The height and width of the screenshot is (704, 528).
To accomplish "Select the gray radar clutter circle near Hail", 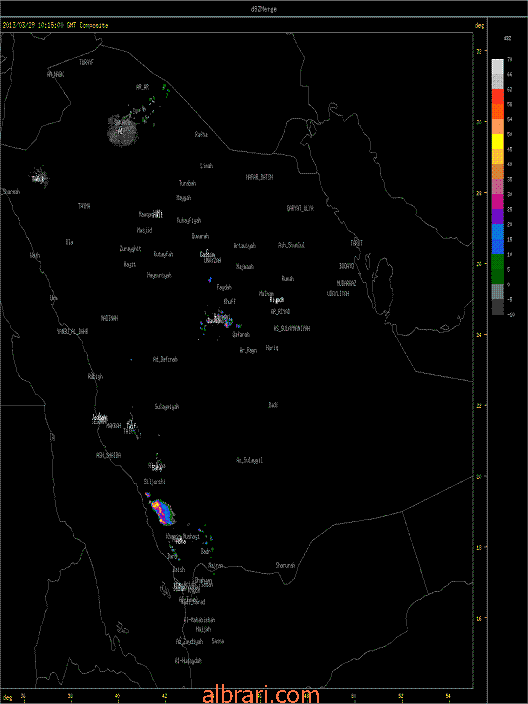I will 121,131.
